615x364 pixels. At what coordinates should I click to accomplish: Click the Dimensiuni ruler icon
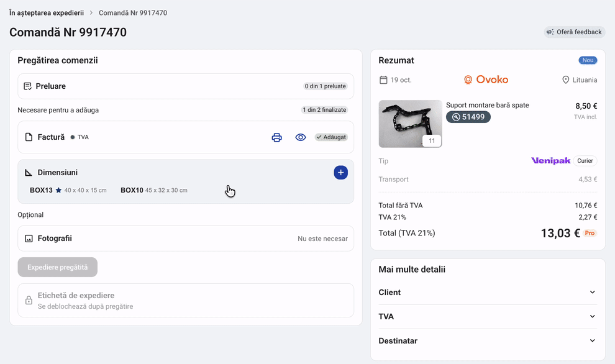(29, 173)
